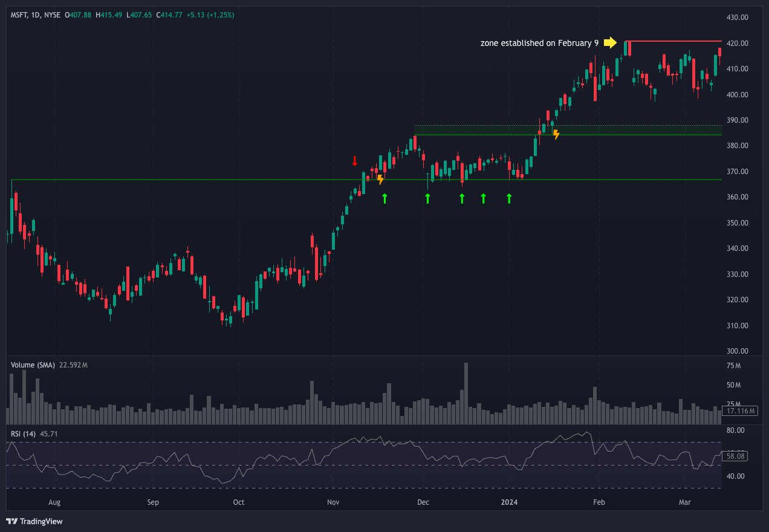769x532 pixels.
Task: Click the 310.00 price axis label
Action: click(738, 326)
